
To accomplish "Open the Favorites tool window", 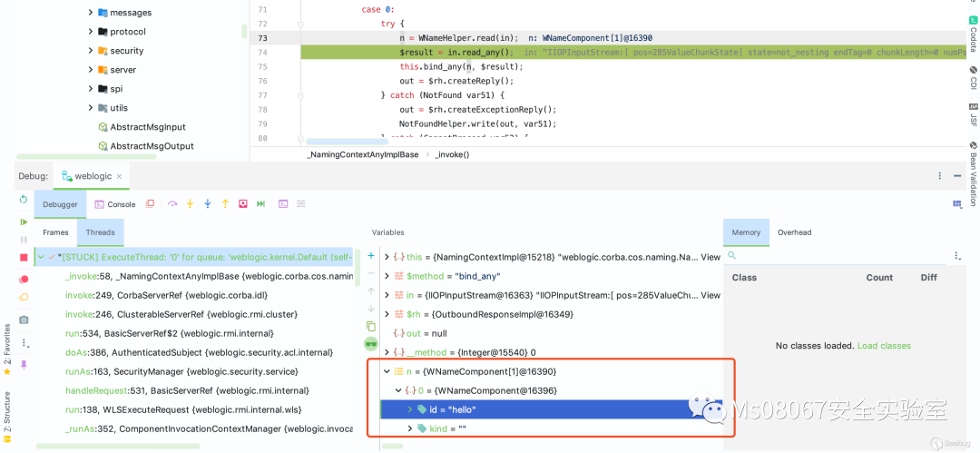I will (x=7, y=350).
